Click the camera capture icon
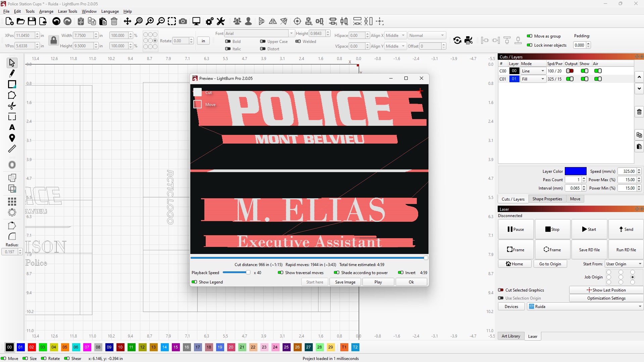644x362 pixels. [183, 21]
